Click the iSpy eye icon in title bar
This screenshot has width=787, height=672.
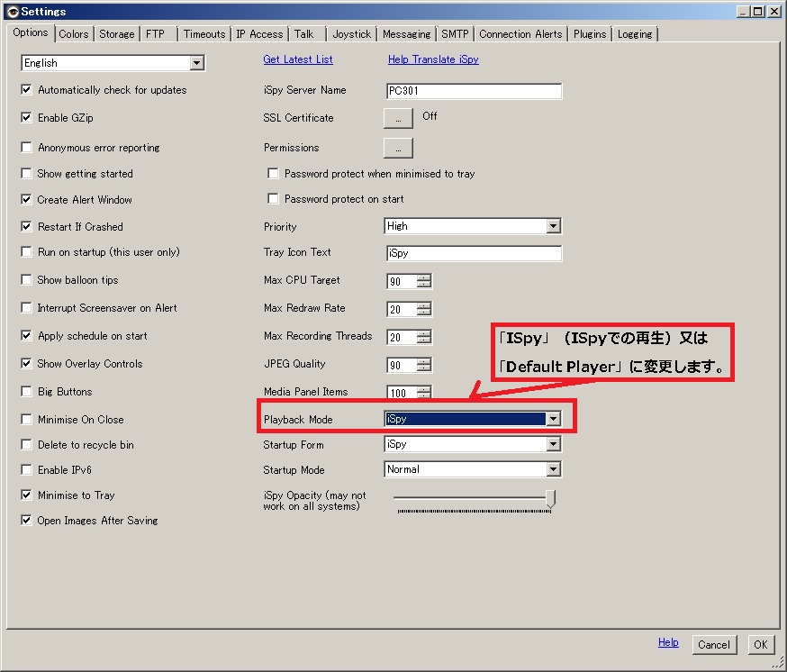(13, 12)
